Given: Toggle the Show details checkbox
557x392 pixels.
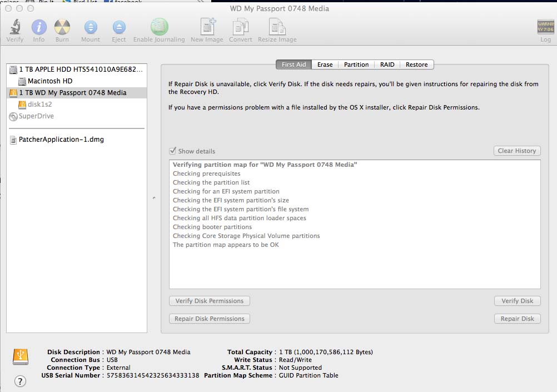Looking at the screenshot, I should point(173,151).
